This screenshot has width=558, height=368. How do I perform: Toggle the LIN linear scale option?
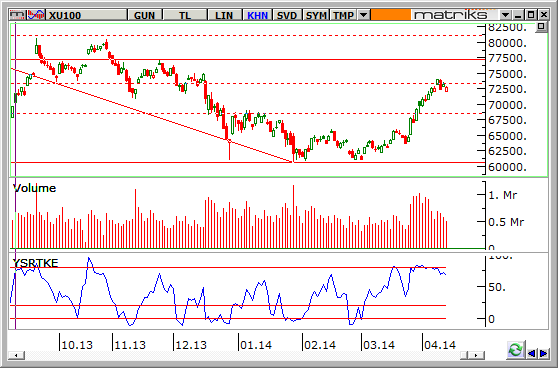(x=224, y=15)
